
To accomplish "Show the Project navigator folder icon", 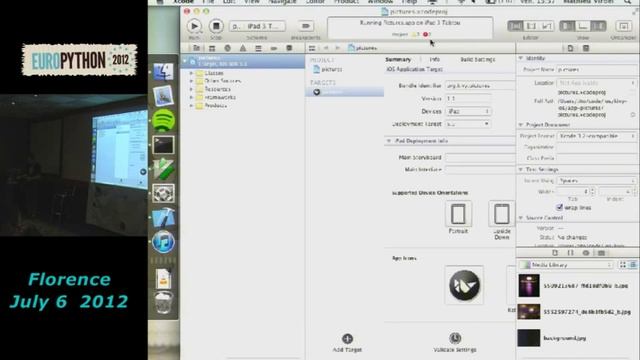I will pos(196,48).
